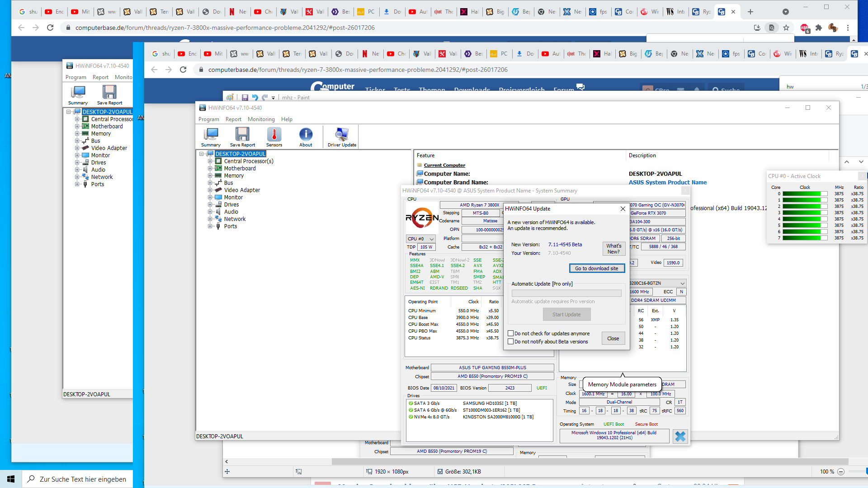Open the Report menu in HWiNFO
Screen dimensions: 868x488
233,119
